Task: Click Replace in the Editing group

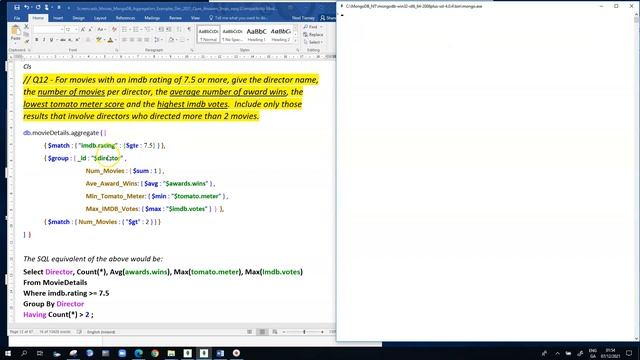Action: 313,35
